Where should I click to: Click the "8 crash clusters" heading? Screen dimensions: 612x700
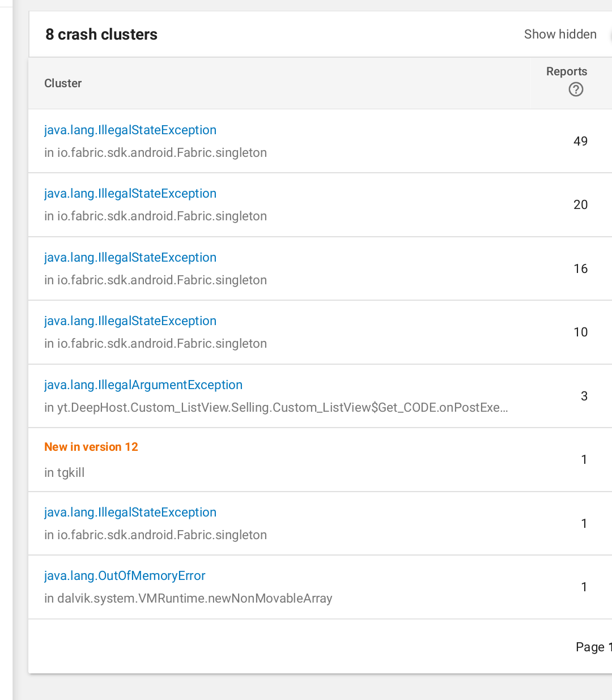tap(101, 35)
